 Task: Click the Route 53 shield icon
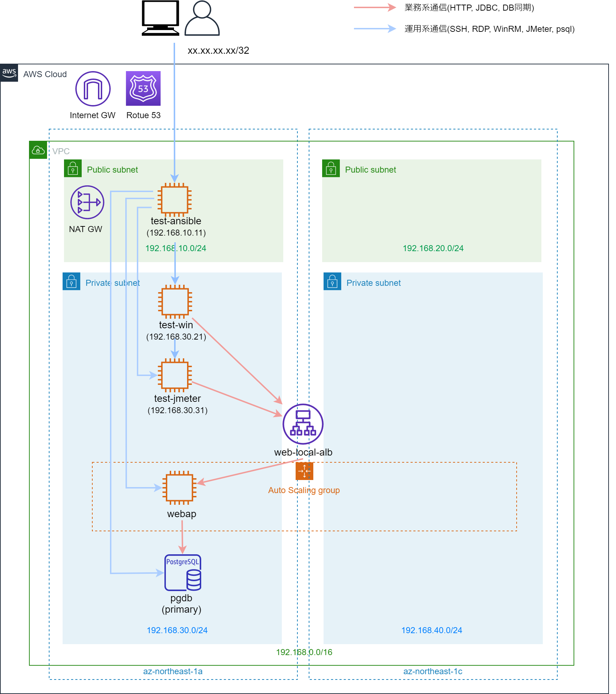point(143,88)
